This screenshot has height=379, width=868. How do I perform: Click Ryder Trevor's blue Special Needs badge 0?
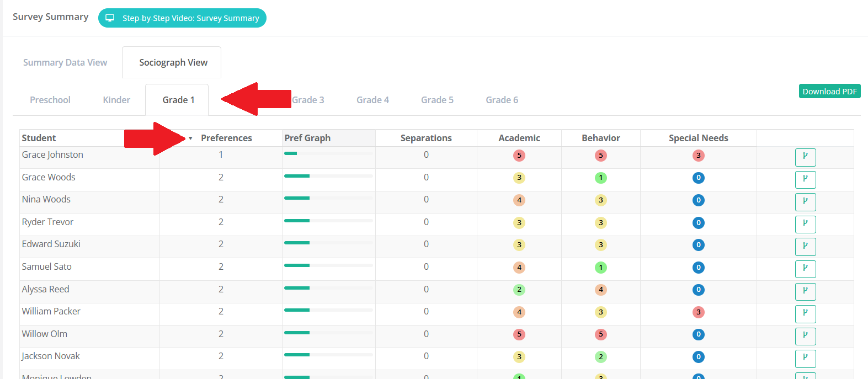[x=699, y=223]
